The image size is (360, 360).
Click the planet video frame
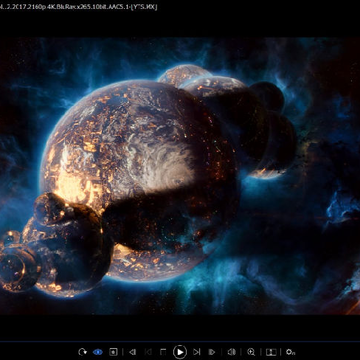180,176
